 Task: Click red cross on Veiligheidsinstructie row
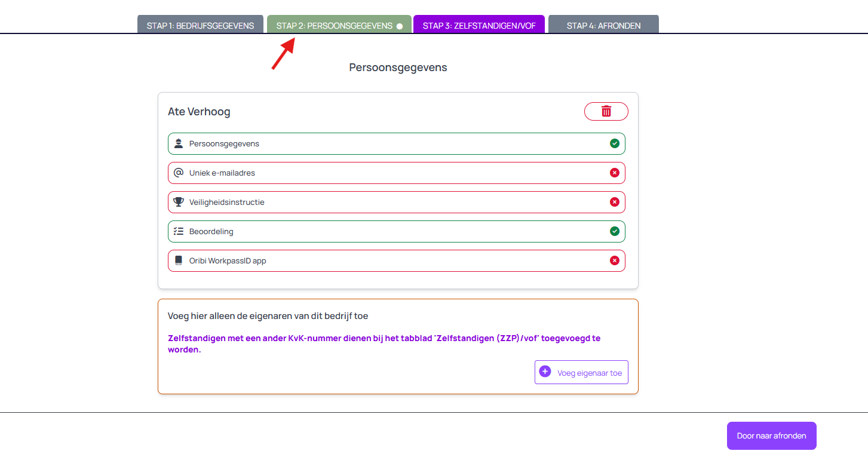tap(614, 202)
